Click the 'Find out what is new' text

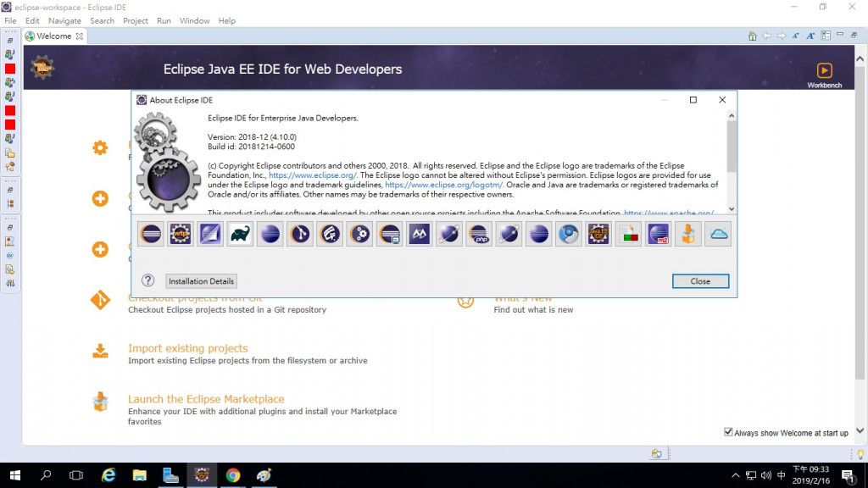click(x=533, y=310)
